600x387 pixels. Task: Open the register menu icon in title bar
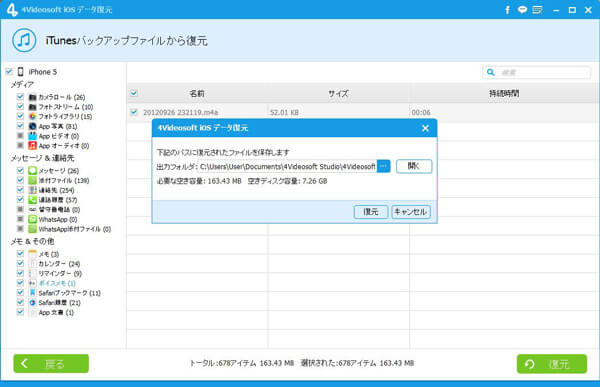[537, 10]
